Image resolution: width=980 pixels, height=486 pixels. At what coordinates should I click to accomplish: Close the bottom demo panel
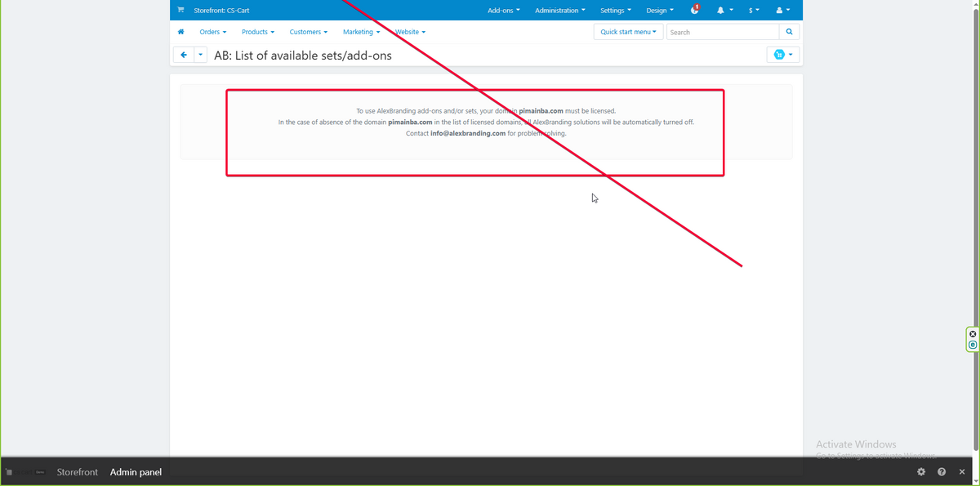coord(962,472)
